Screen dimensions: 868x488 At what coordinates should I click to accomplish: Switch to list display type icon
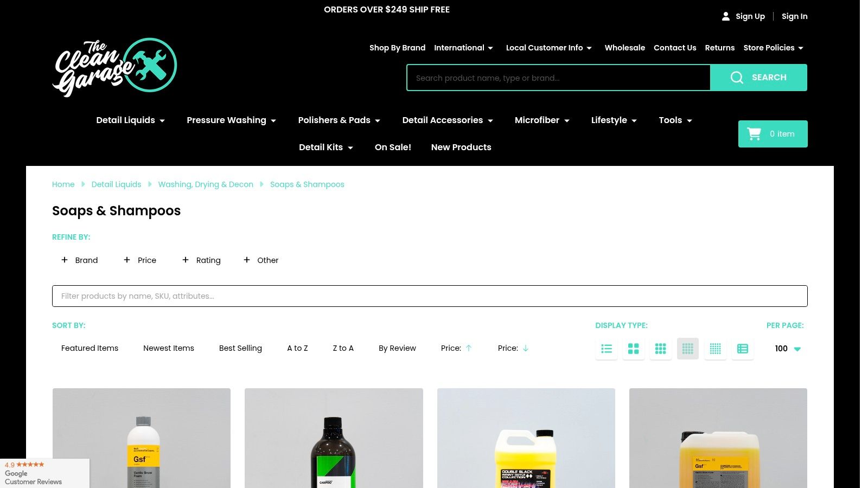(607, 349)
